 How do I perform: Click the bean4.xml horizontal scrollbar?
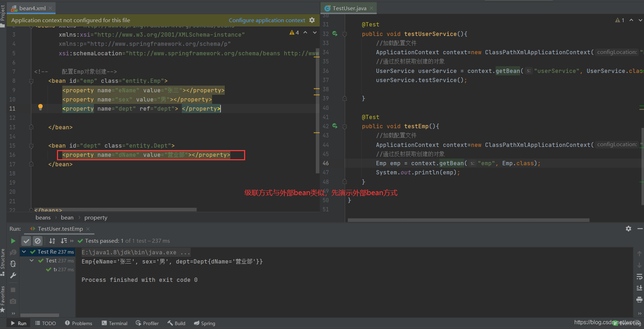[115, 210]
